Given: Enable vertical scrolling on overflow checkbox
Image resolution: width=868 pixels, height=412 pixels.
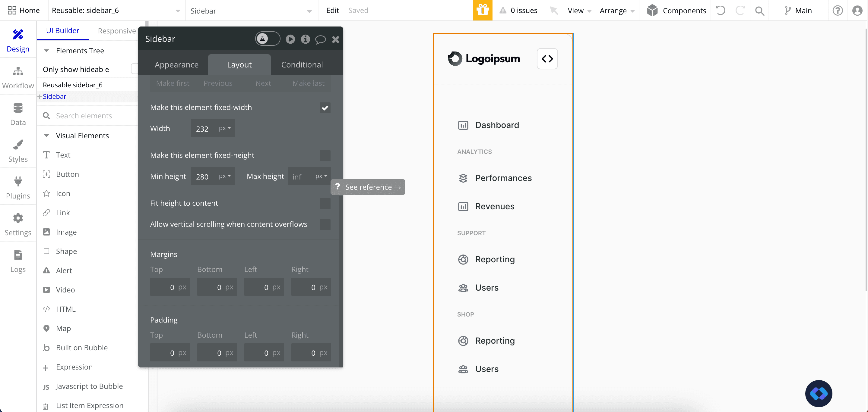Looking at the screenshot, I should tap(325, 224).
